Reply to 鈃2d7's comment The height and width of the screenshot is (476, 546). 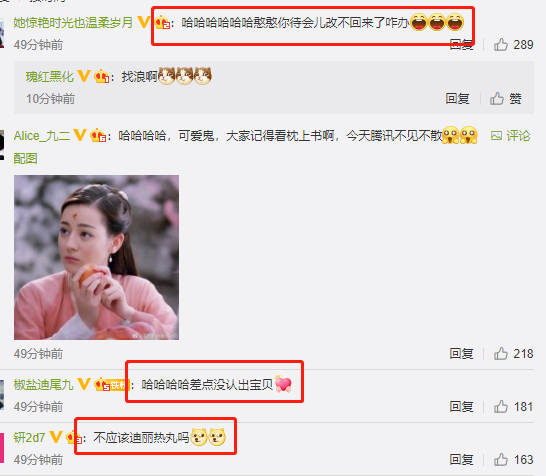coord(461,460)
